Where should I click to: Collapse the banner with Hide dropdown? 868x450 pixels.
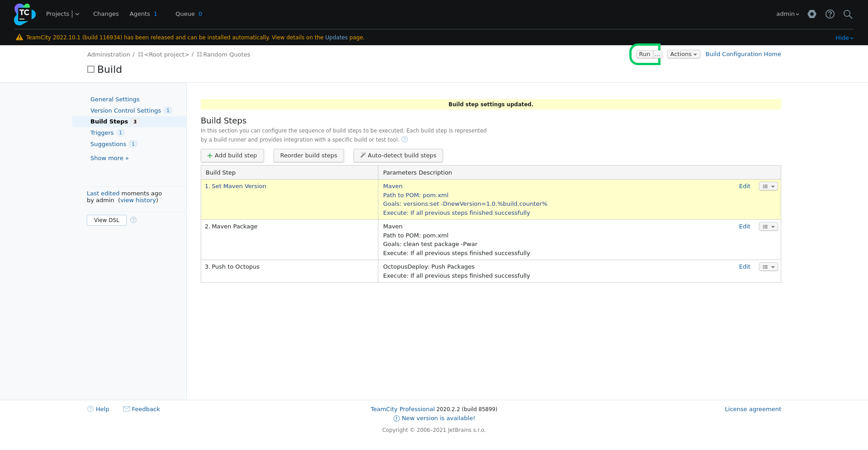pyautogui.click(x=844, y=38)
